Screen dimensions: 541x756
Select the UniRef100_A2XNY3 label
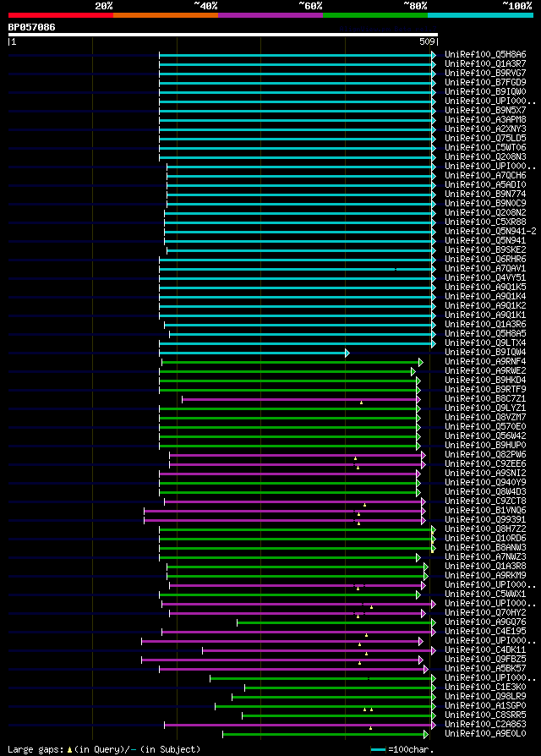point(485,129)
